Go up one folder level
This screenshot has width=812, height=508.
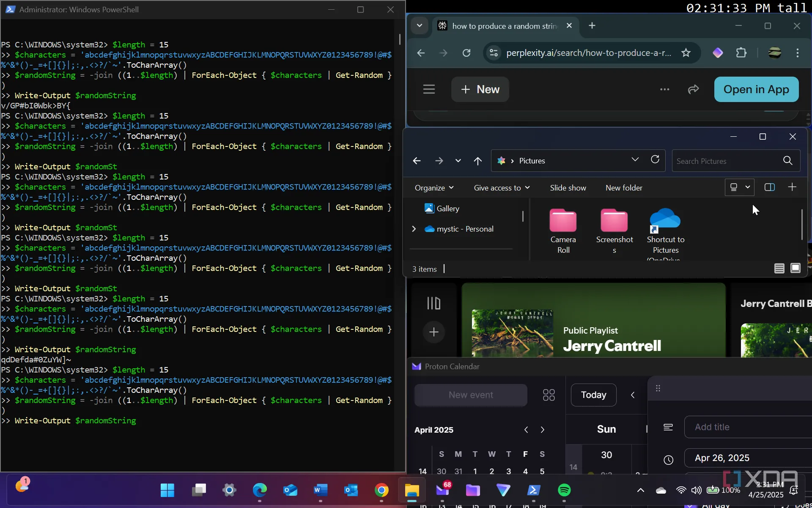[477, 161]
